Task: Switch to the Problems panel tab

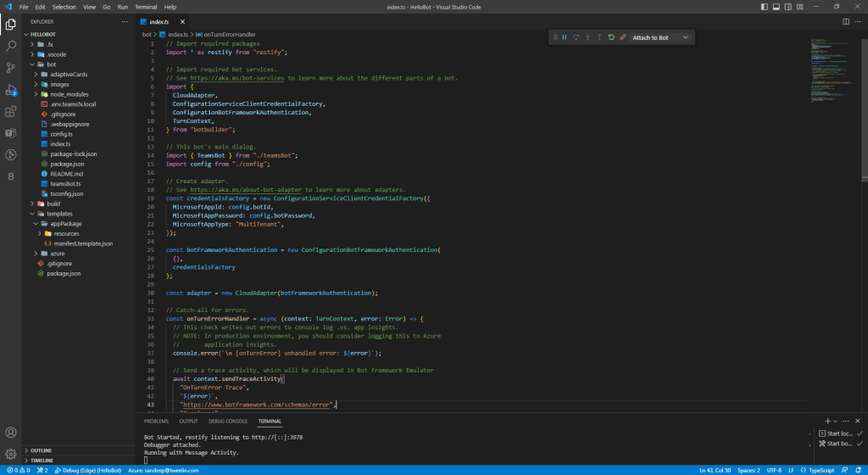Action: [x=156, y=422]
